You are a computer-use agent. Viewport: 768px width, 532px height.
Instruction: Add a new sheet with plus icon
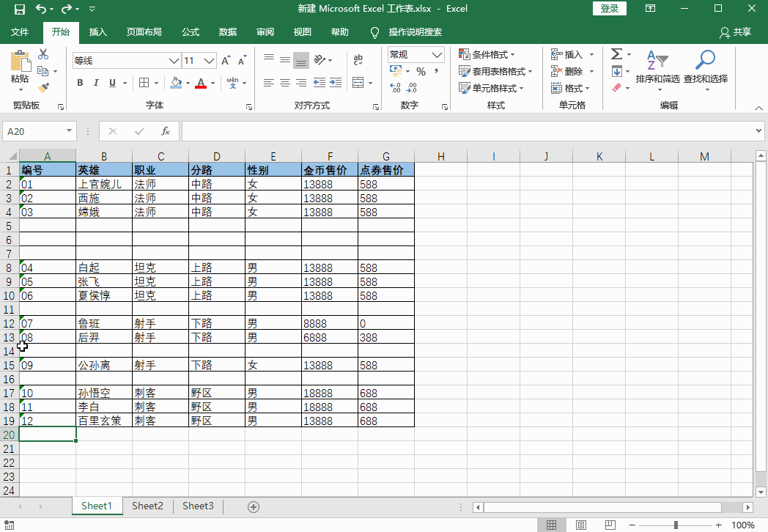click(x=254, y=507)
